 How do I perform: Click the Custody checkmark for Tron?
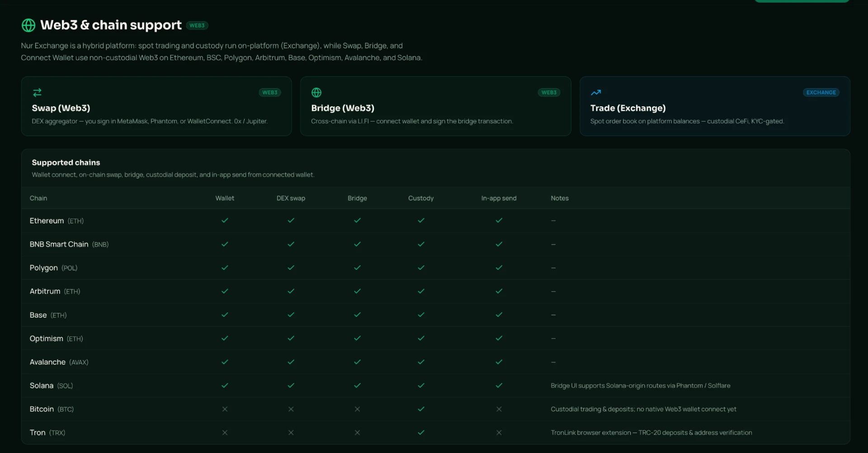(421, 432)
